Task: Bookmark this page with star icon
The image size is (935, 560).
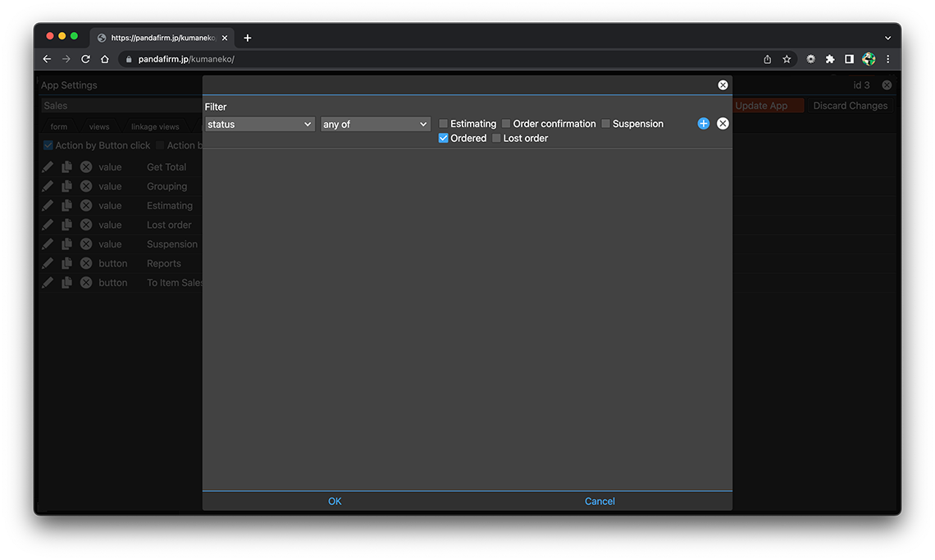Action: pos(787,59)
